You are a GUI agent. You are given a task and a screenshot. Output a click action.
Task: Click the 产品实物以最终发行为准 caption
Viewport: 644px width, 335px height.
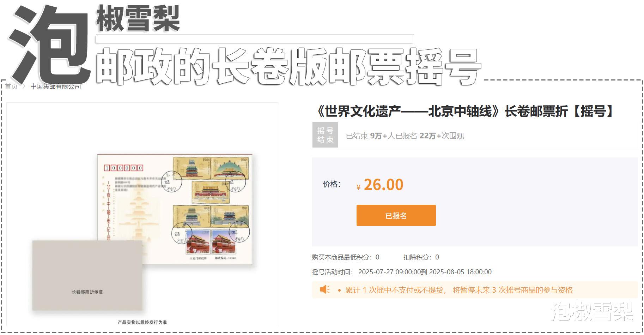pos(142,322)
